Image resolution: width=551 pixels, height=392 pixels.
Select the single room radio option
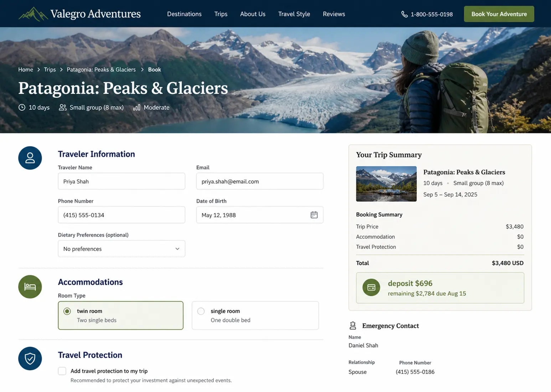point(201,311)
